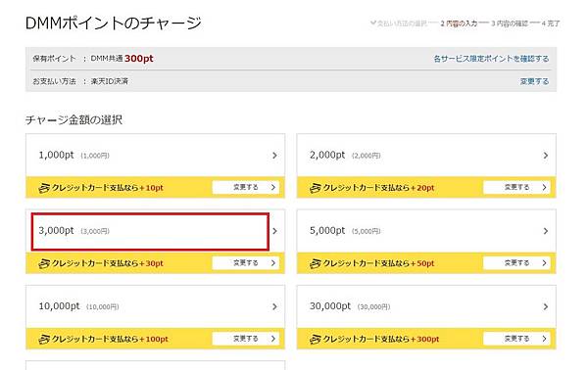Click credit card icon in +30pt banner
The image size is (588, 370).
[x=44, y=263]
